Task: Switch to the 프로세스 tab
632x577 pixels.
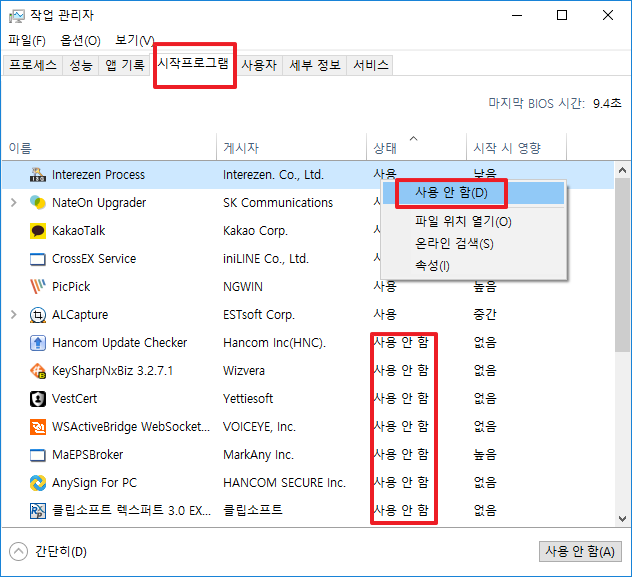Action: coord(33,65)
